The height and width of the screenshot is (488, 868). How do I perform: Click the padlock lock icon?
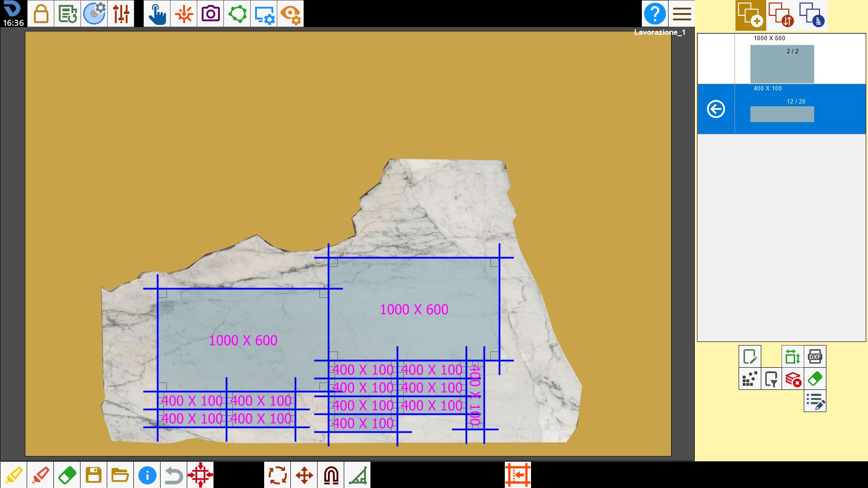coord(41,14)
